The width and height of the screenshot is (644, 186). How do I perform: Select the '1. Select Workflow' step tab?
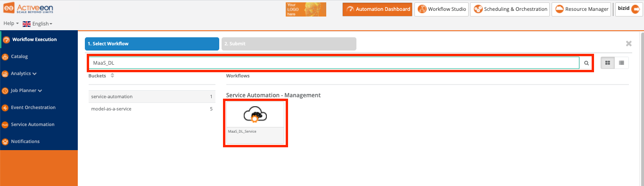152,43
